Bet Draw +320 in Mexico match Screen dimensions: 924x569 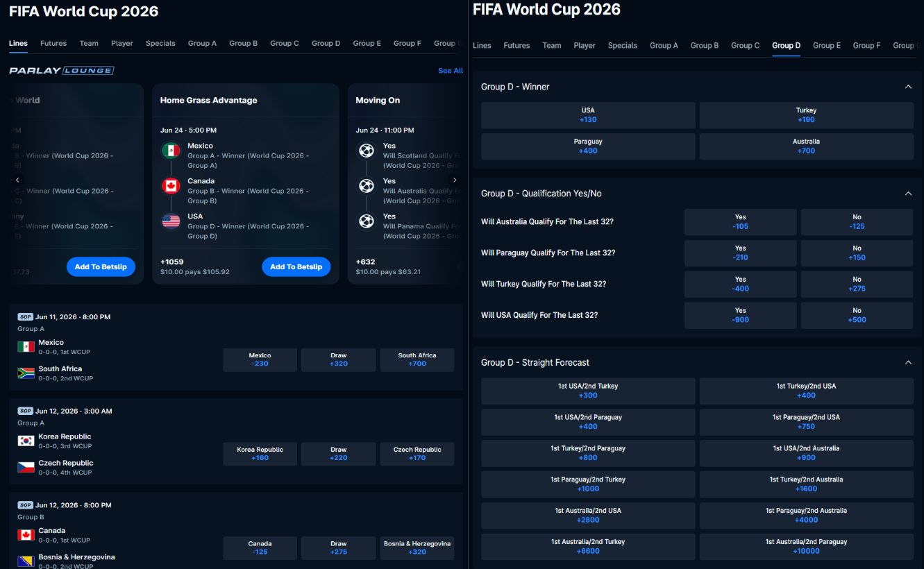339,359
